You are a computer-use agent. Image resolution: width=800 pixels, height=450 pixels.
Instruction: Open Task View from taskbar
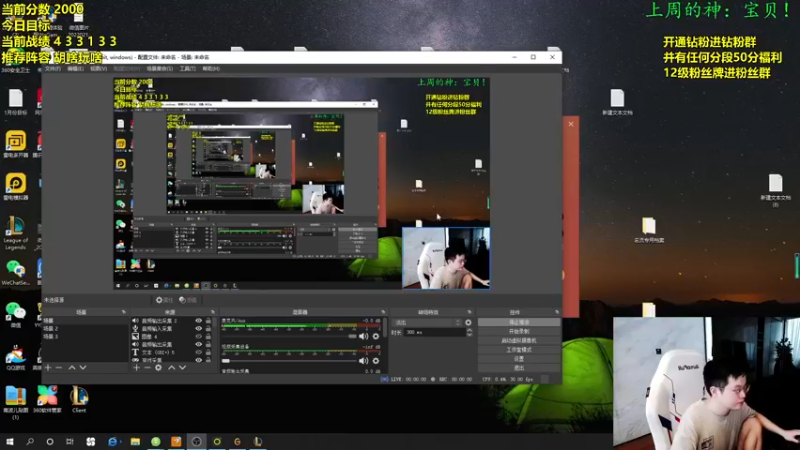pyautogui.click(x=70, y=441)
